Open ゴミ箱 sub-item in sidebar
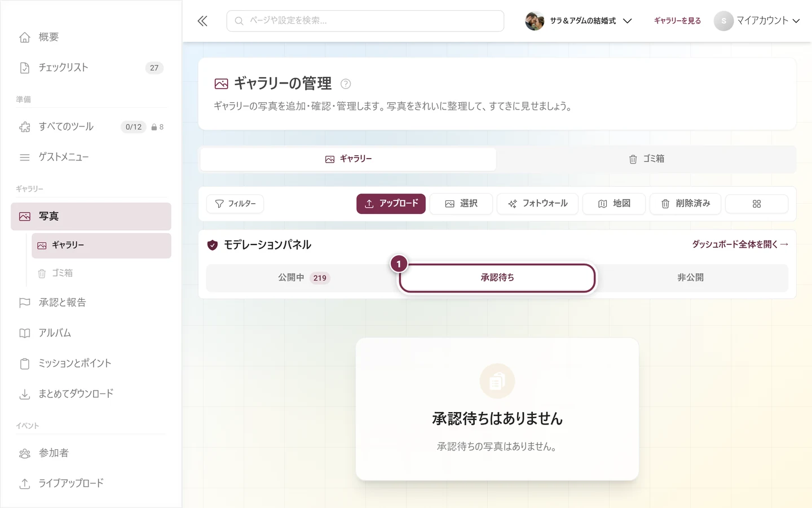 101,273
